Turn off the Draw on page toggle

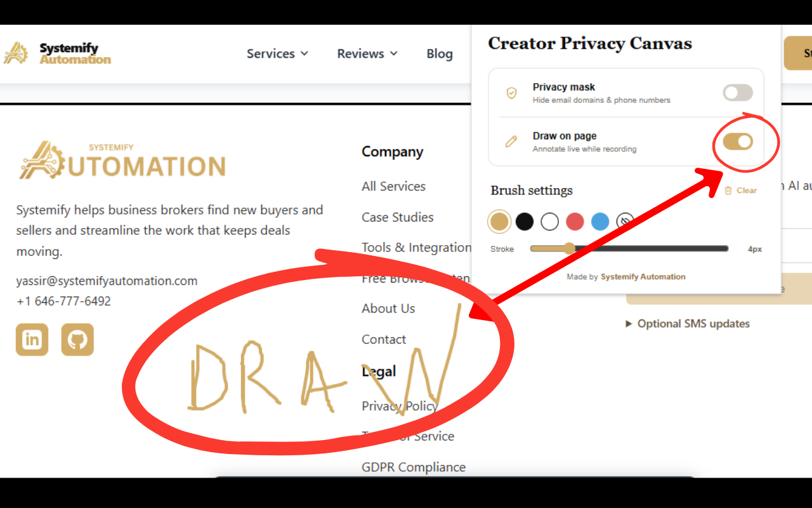point(738,142)
